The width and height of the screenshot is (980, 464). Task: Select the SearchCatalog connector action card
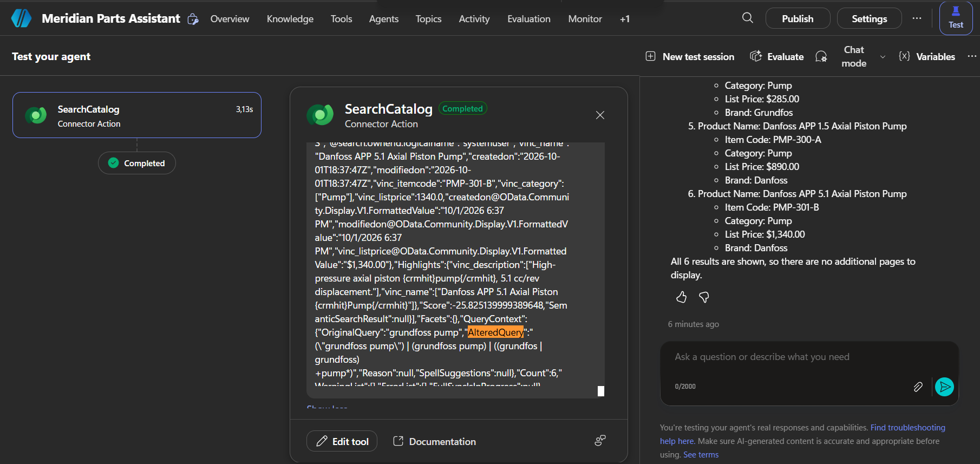(x=137, y=115)
